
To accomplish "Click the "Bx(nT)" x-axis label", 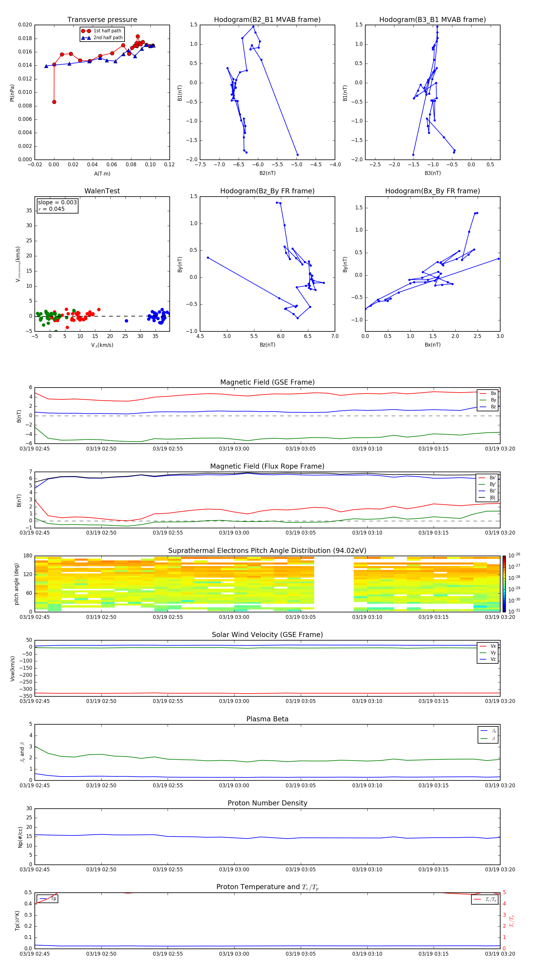I will [x=432, y=345].
